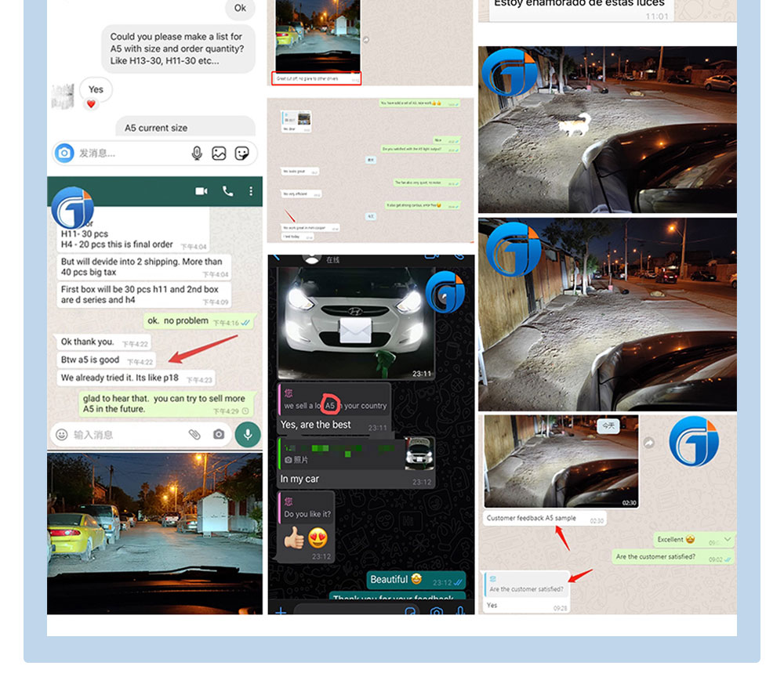The image size is (784, 673).
Task: Click the 输入消息 text input field
Action: (128, 435)
